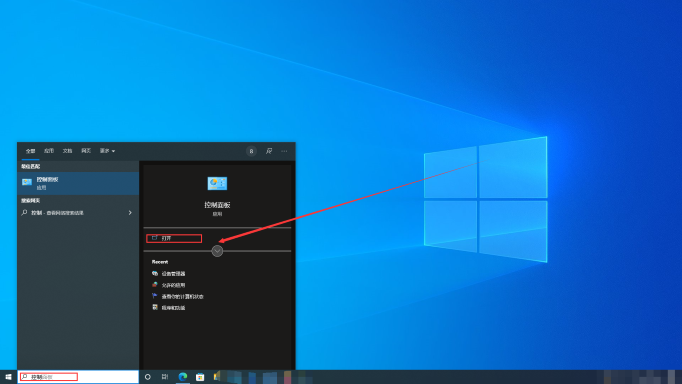Open the More tab dropdown arrow
682x384 pixels.
pyautogui.click(x=114, y=151)
